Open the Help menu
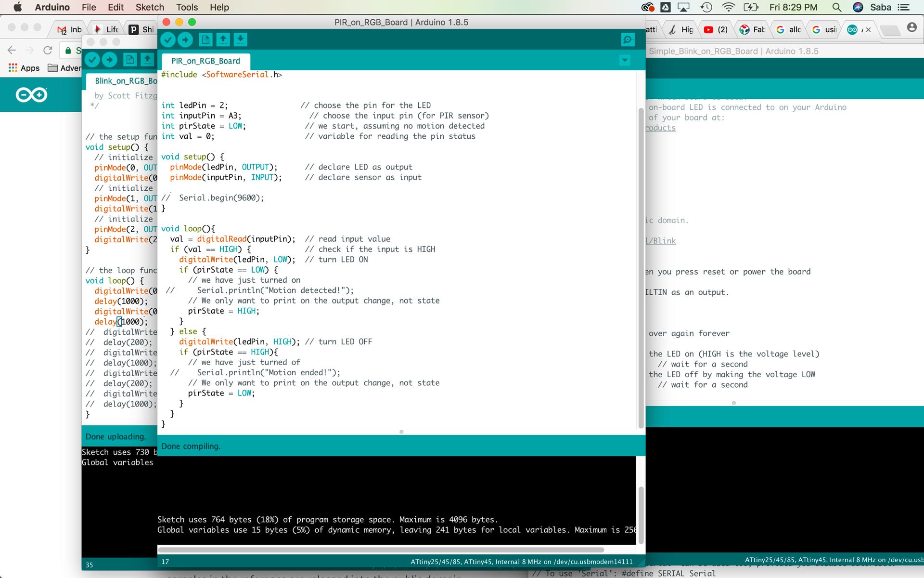Image resolution: width=924 pixels, height=578 pixels. pyautogui.click(x=219, y=7)
